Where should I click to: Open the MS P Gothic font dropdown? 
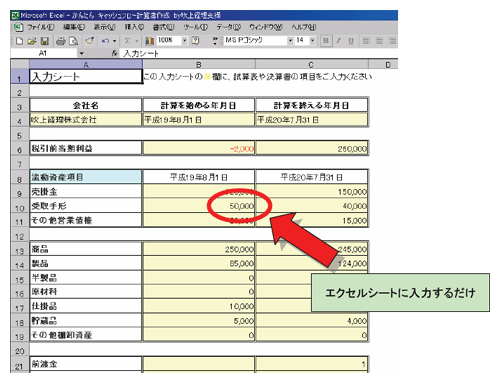(290, 41)
